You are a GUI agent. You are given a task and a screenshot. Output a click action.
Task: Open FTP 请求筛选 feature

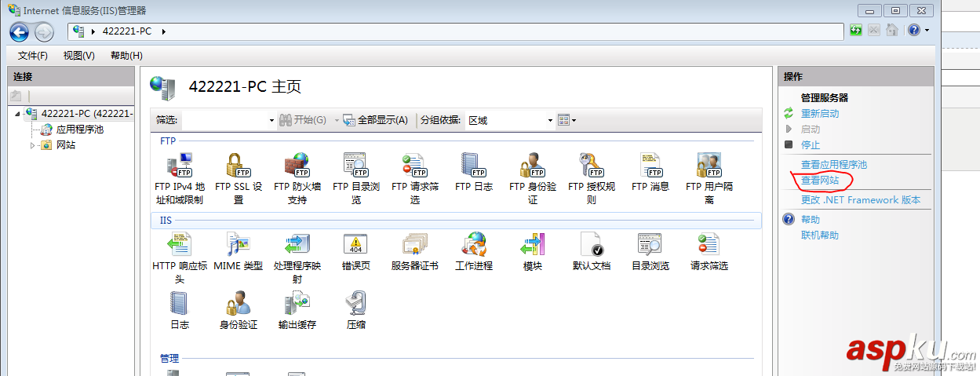[415, 179]
